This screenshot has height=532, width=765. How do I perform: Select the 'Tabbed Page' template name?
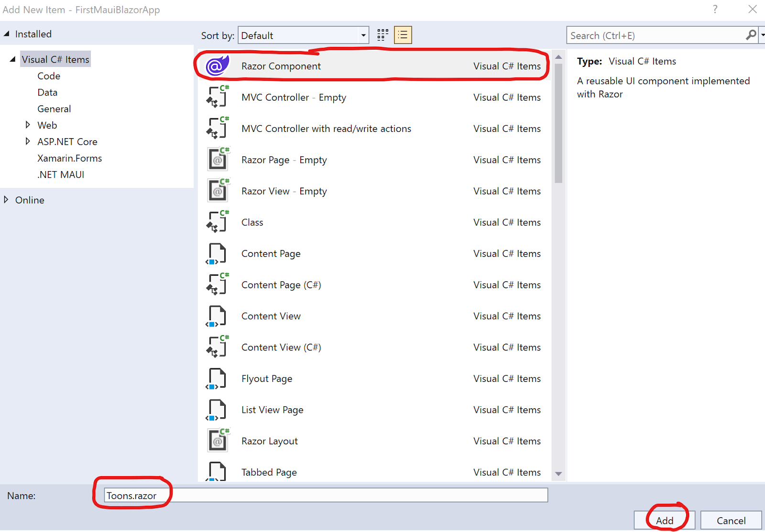pyautogui.click(x=269, y=472)
